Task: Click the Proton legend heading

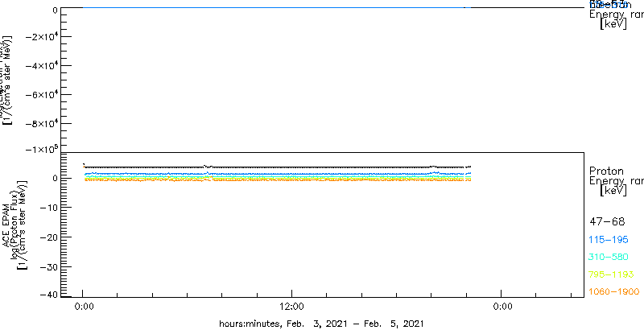Action: (x=606, y=171)
